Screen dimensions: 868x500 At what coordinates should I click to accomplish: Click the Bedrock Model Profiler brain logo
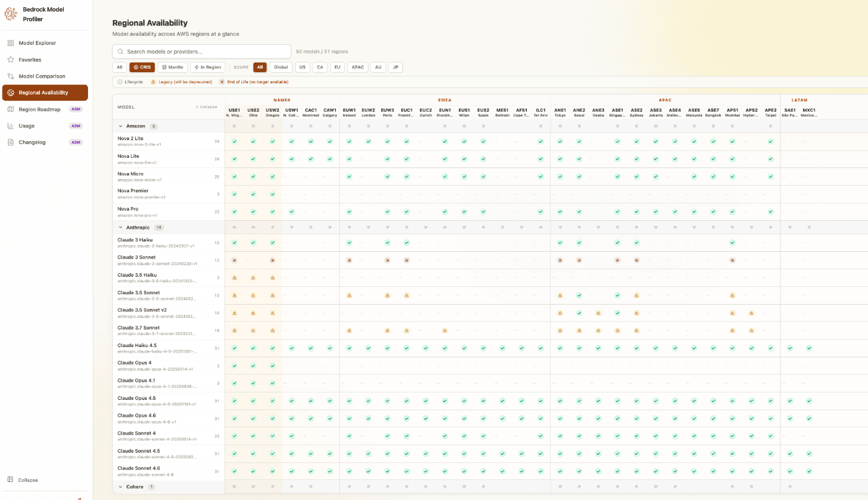[x=11, y=14]
